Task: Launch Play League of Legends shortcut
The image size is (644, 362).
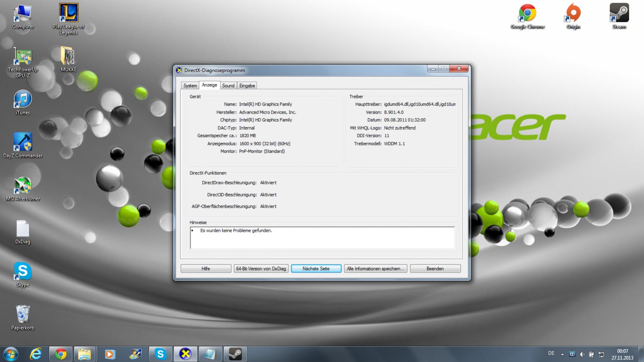Action: tap(68, 19)
